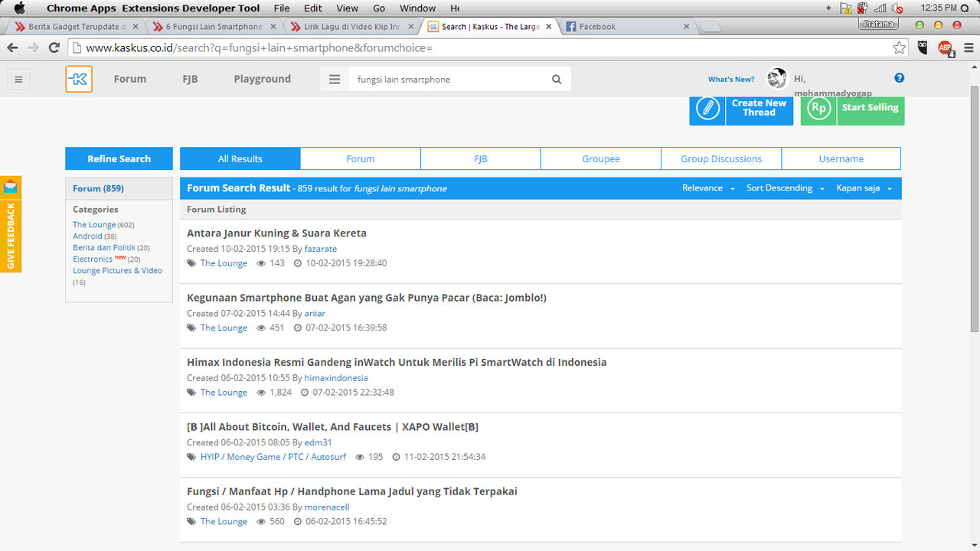
Task: Click the Rp selling icon
Action: [818, 108]
